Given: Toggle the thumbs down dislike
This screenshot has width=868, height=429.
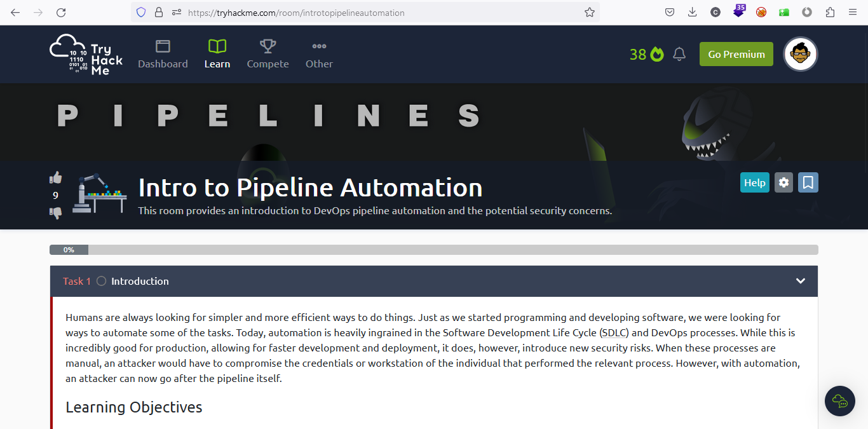Looking at the screenshot, I should click(x=56, y=214).
